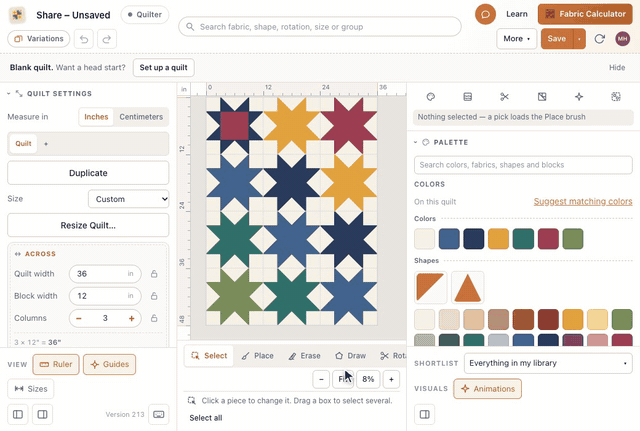
Task: Collapse the Palette section
Action: [x=416, y=142]
